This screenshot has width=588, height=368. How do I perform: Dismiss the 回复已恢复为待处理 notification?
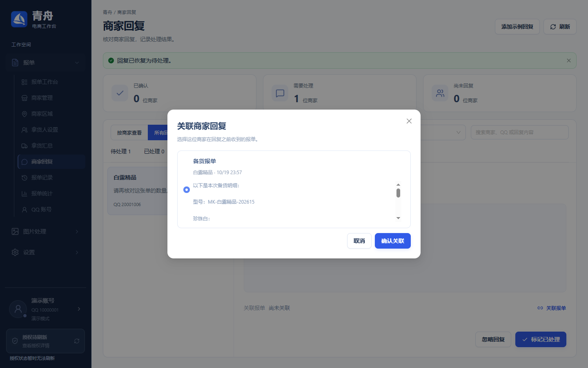(x=569, y=61)
